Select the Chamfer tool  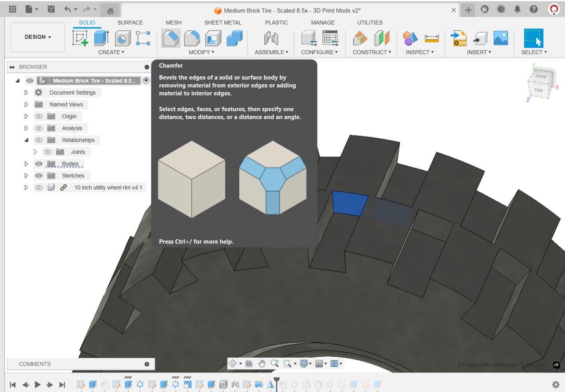(x=171, y=38)
